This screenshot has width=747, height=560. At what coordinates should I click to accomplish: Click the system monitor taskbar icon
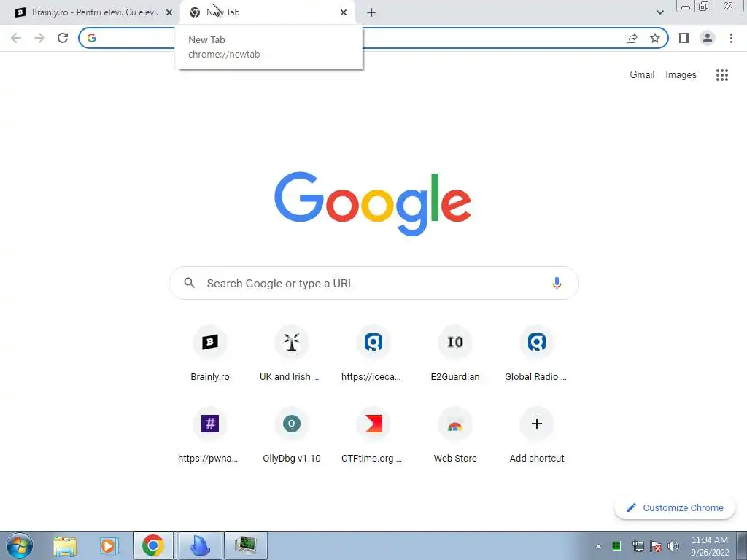pos(245,545)
